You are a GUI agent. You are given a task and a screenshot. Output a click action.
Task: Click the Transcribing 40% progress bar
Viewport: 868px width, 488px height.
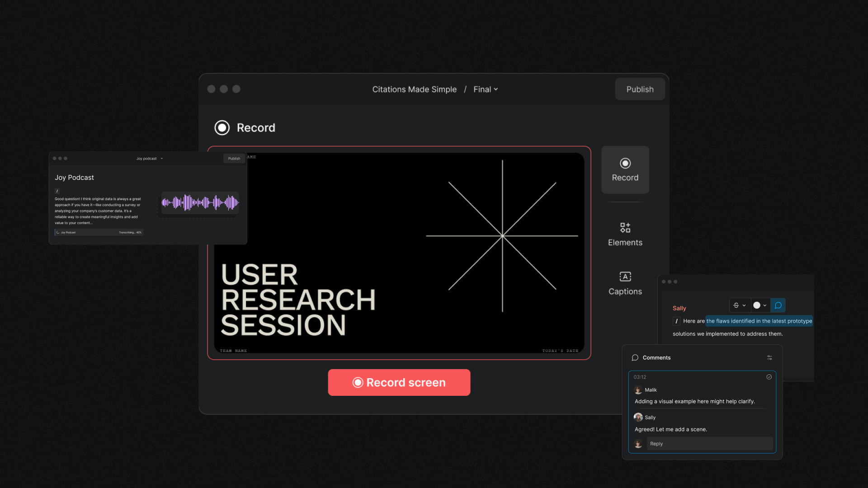coord(99,232)
